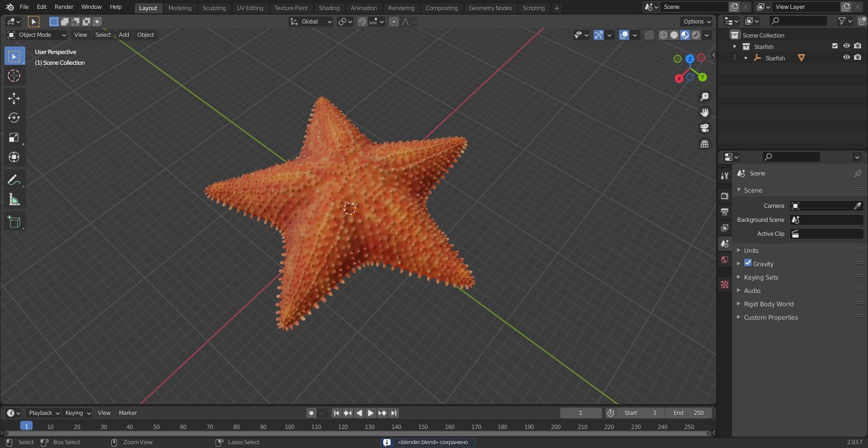Screen dimensions: 868x448
Task: Open the Texture properties tab
Action: (x=724, y=284)
